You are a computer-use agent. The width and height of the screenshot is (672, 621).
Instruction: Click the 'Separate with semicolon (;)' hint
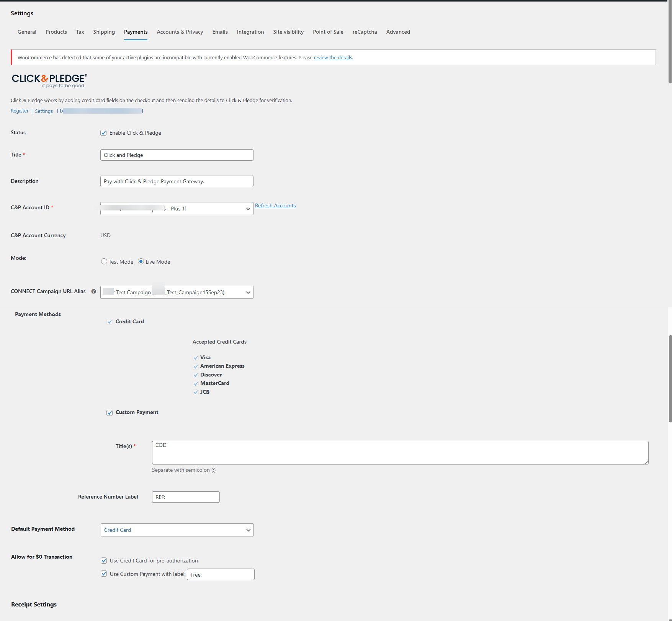point(184,470)
